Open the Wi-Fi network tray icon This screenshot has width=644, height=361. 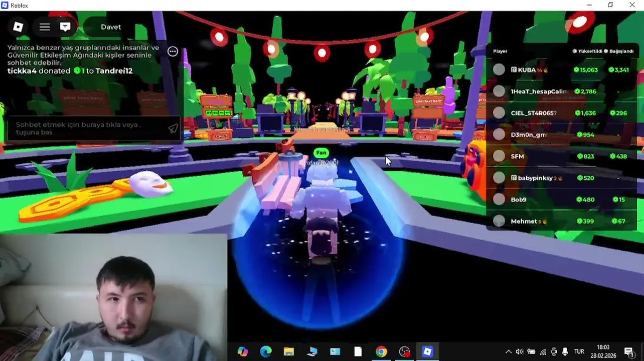coord(543,352)
